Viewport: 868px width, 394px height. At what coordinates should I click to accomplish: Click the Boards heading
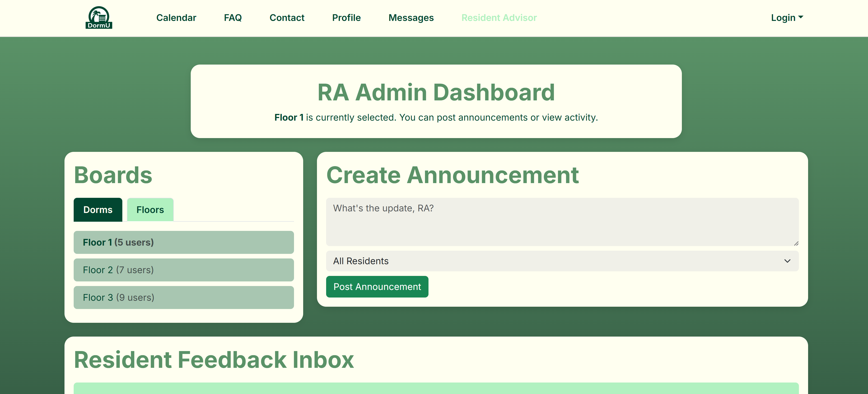(x=113, y=175)
